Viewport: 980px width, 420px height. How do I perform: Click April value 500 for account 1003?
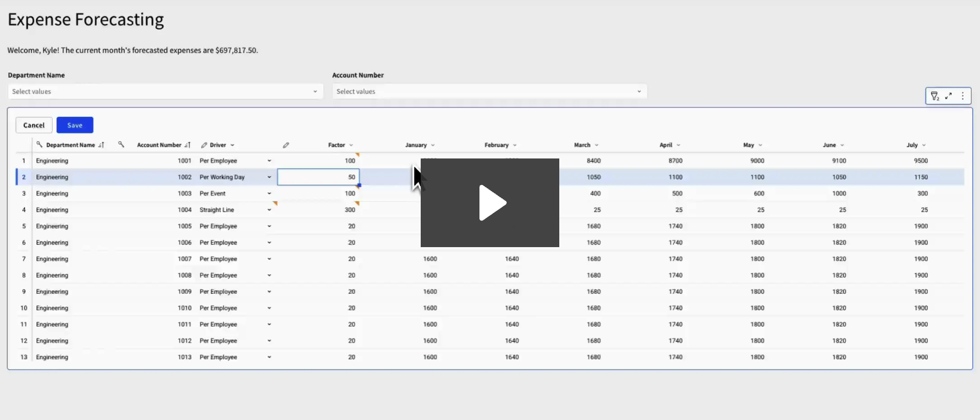click(677, 193)
